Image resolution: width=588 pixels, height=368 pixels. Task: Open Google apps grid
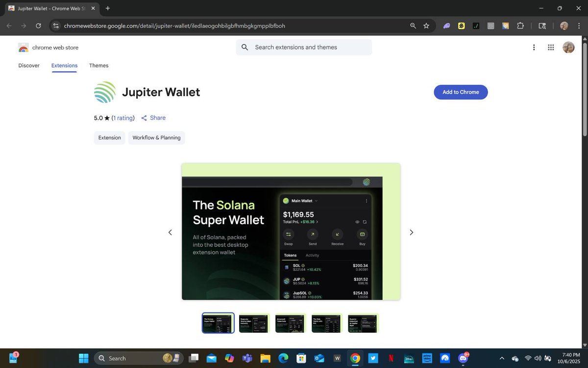tap(551, 47)
